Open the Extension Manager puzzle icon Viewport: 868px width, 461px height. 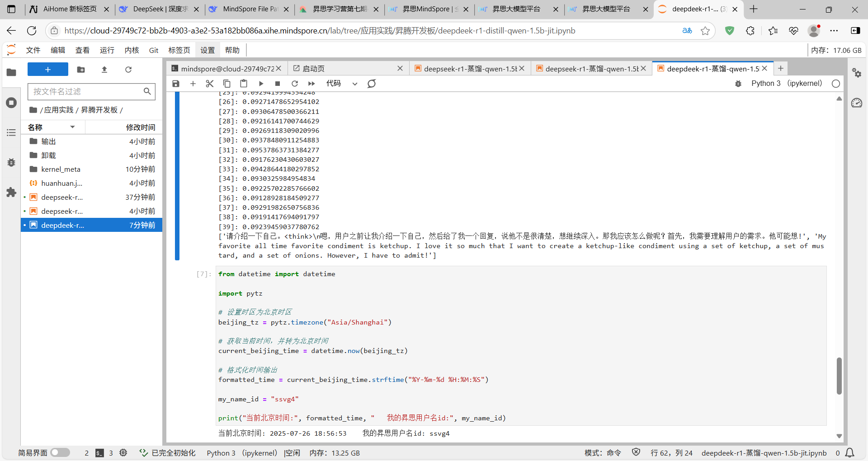pyautogui.click(x=11, y=192)
